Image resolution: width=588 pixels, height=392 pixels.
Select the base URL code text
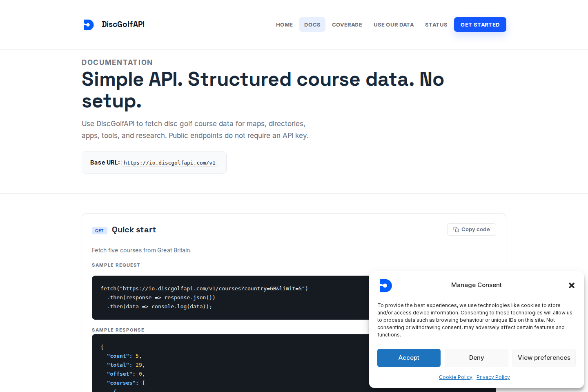169,163
